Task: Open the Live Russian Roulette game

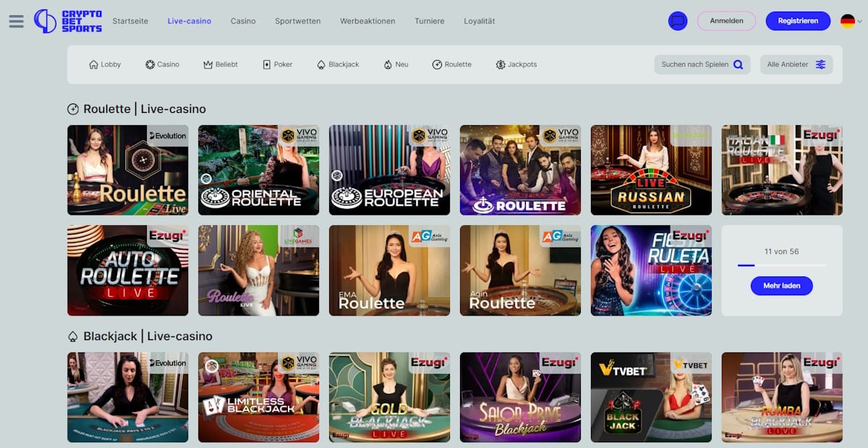Action: point(651,170)
